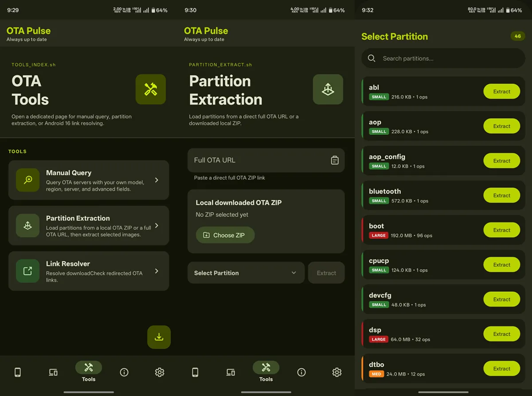532x396 pixels.
Task: Select Tools tab in middle screen bottom bar
Action: point(266,372)
